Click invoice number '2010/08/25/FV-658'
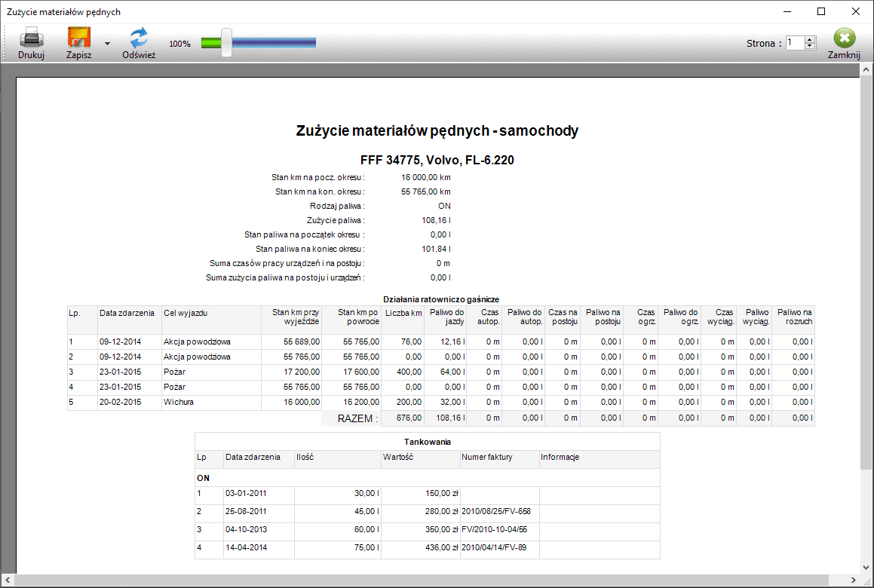 click(x=496, y=511)
